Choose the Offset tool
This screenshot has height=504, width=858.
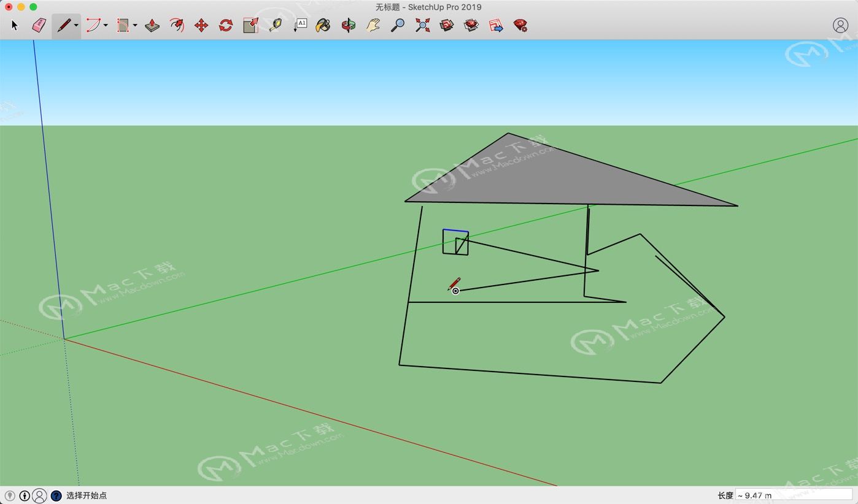click(x=177, y=26)
